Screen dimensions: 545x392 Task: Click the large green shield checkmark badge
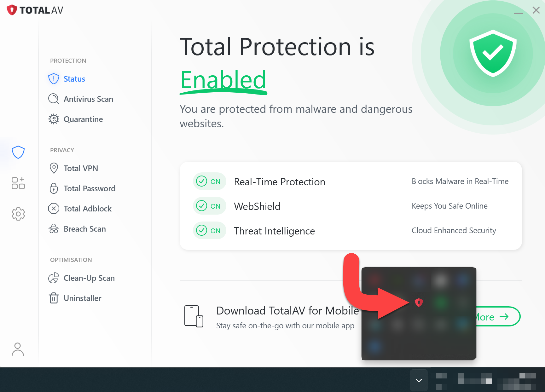click(x=493, y=53)
